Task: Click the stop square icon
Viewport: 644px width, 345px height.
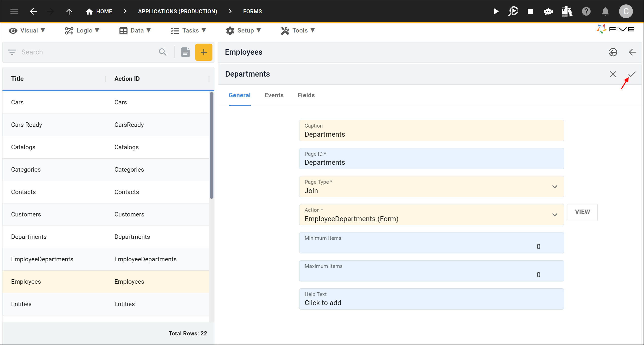Action: pos(530,11)
